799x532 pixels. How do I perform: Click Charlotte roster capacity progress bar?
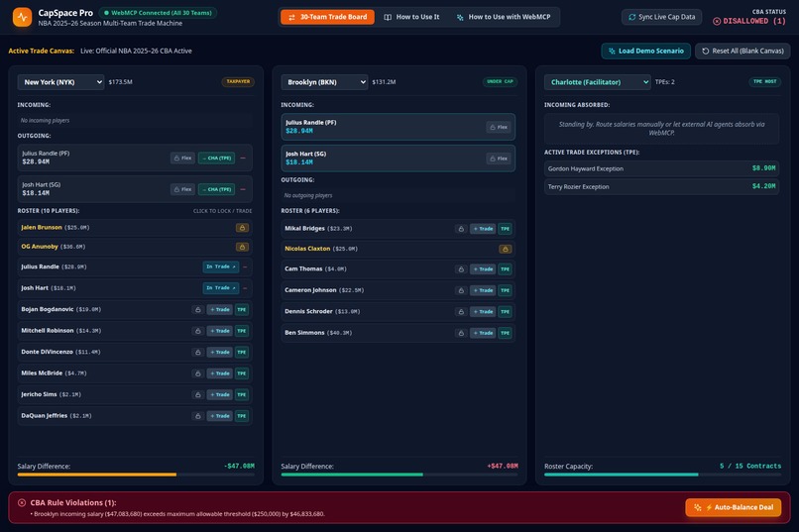(x=662, y=475)
